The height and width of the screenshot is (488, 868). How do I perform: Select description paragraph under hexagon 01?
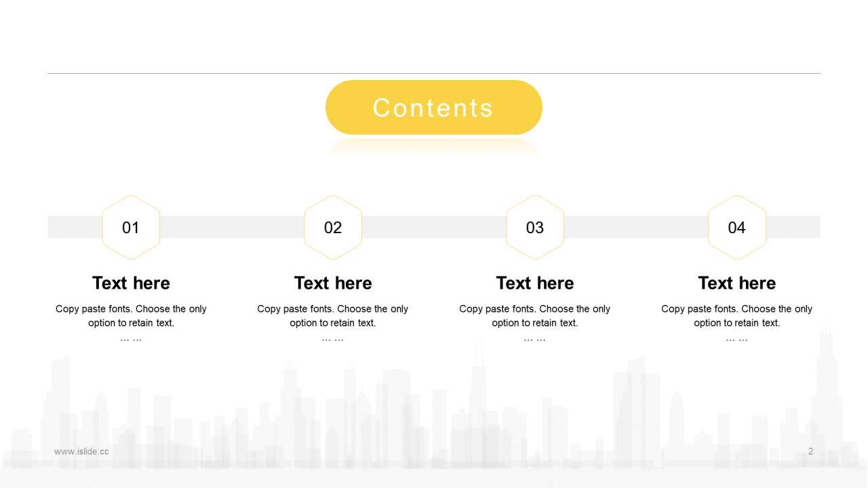[131, 323]
